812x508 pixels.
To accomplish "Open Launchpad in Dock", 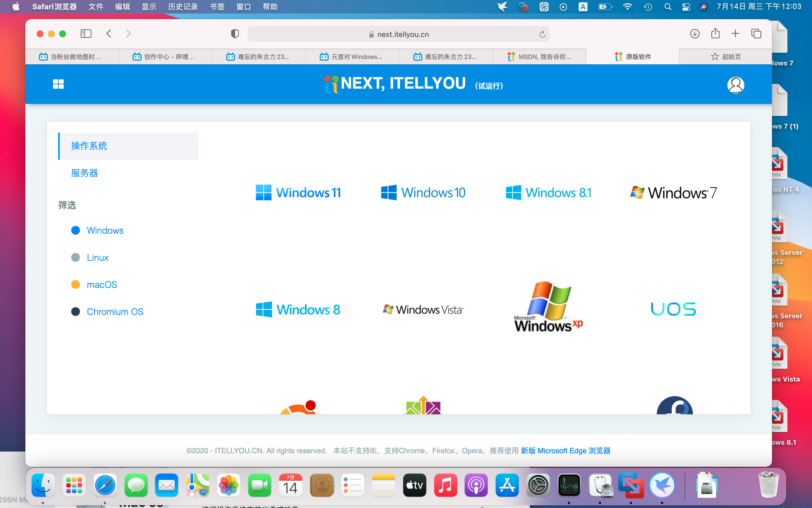I will [x=74, y=485].
